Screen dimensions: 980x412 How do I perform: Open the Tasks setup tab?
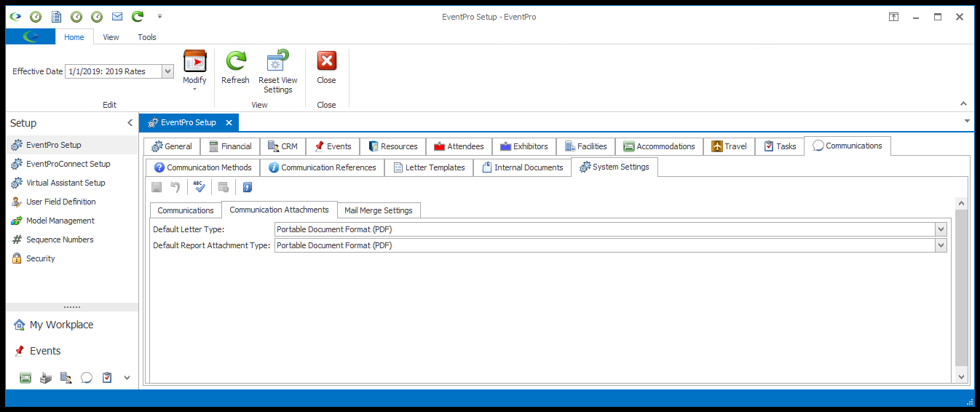779,146
